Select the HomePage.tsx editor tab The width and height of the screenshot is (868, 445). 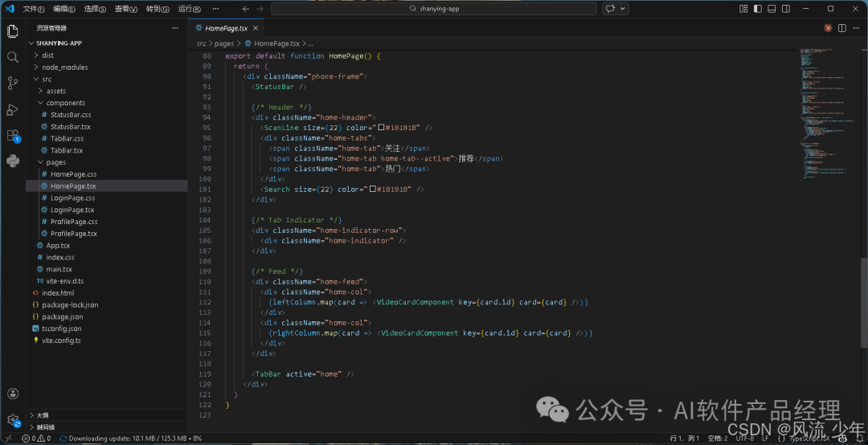click(x=226, y=28)
